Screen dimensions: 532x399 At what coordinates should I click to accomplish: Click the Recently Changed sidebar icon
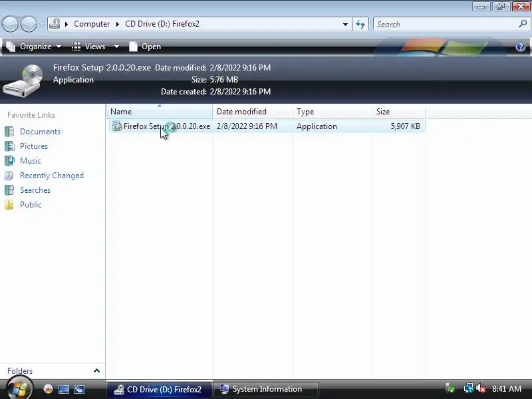pyautogui.click(x=9, y=176)
